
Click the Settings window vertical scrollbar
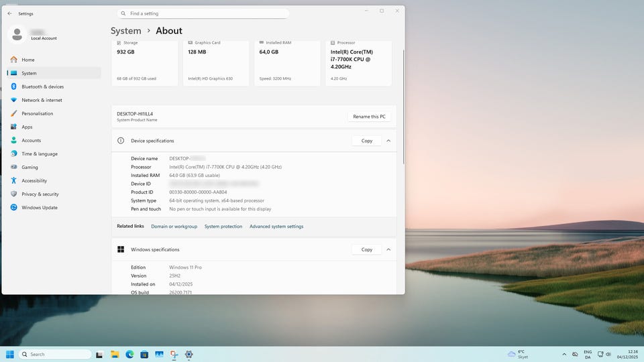(x=402, y=107)
